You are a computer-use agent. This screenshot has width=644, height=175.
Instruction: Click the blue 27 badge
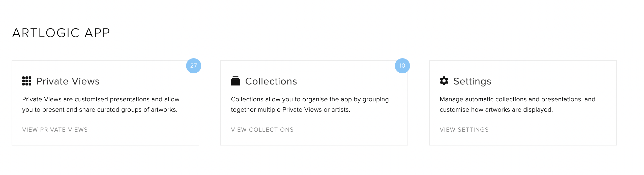[194, 66]
